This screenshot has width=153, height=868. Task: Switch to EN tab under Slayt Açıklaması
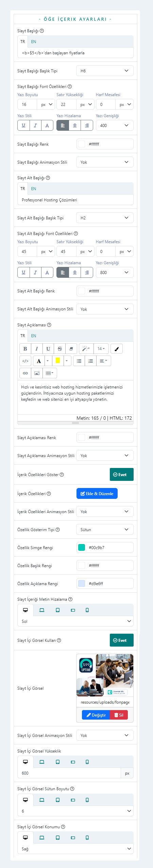coord(34,336)
